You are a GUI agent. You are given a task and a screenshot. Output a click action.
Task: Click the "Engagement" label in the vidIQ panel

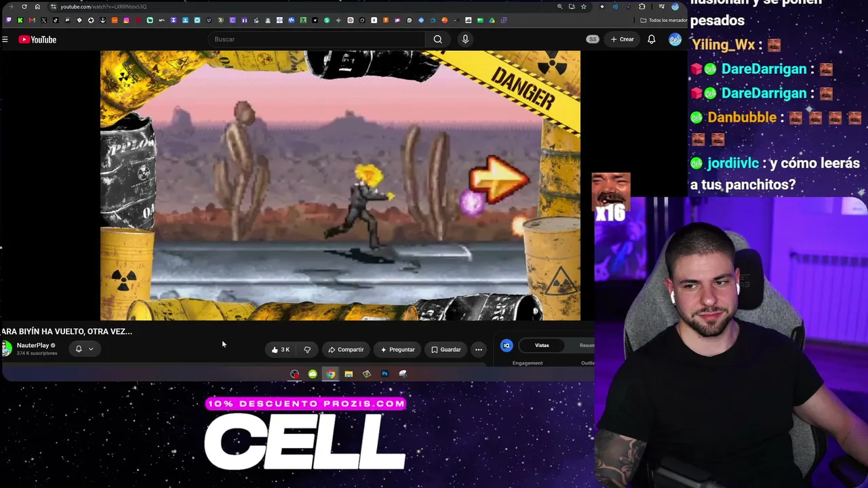click(x=528, y=363)
